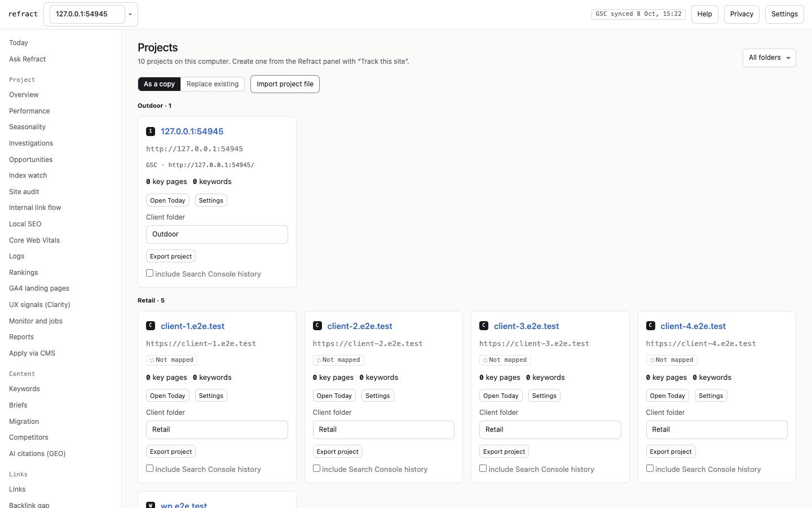Navigate to Core Web Vitals

click(x=34, y=240)
